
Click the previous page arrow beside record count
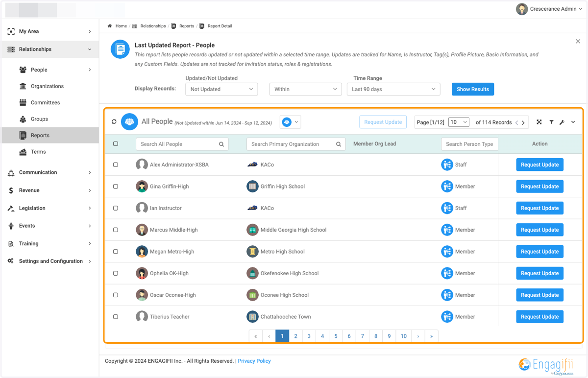pyautogui.click(x=516, y=122)
